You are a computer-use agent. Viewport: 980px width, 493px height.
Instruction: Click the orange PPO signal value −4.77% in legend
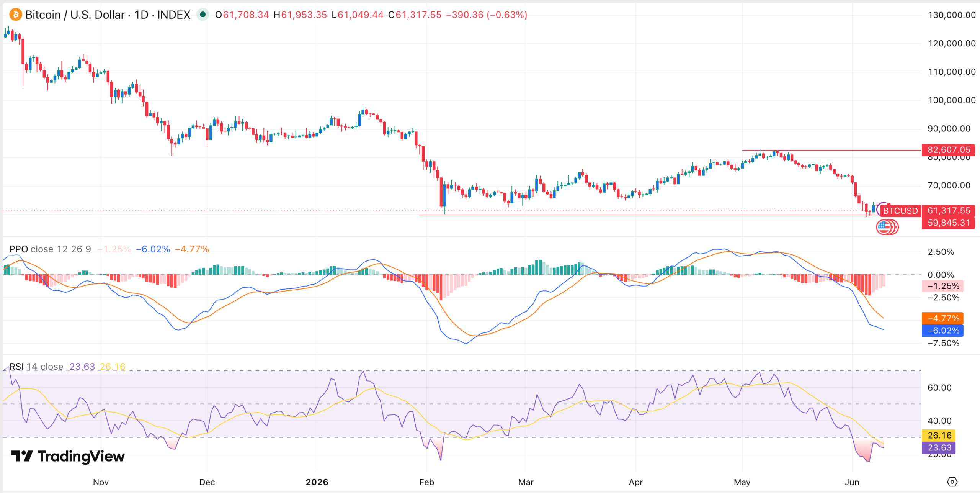(192, 249)
